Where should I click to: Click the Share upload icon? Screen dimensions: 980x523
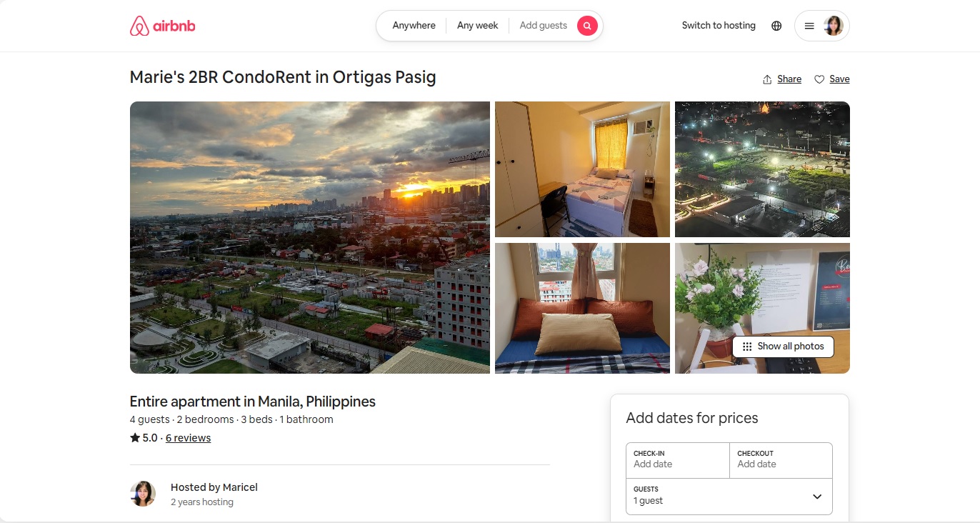pyautogui.click(x=767, y=79)
